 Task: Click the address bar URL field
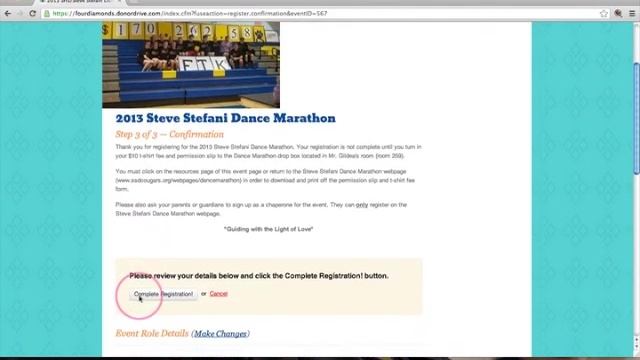325,13
